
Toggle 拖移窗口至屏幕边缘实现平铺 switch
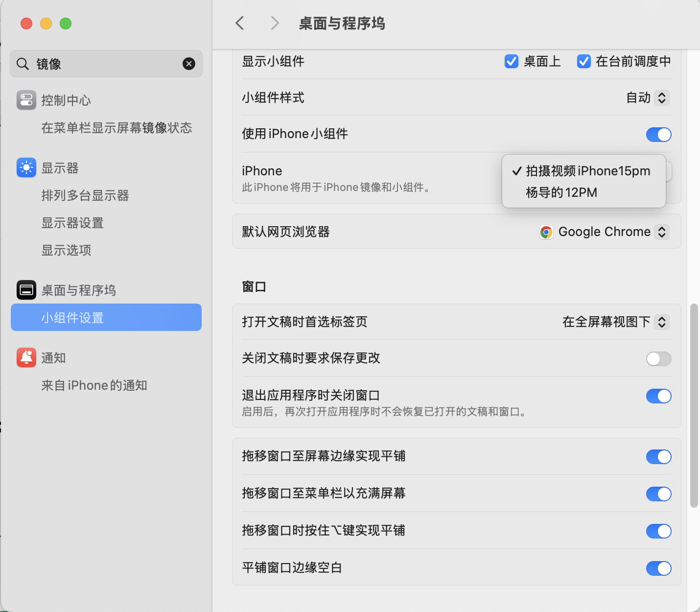658,457
